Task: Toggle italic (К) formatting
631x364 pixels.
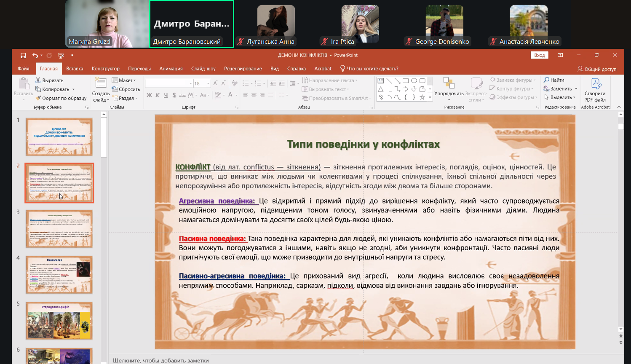Action: (x=158, y=95)
